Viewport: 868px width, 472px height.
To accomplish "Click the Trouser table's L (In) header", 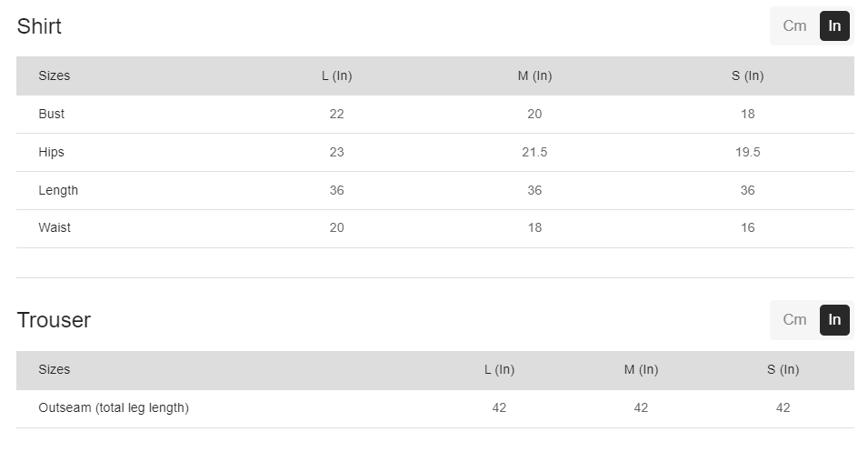I will point(499,370).
